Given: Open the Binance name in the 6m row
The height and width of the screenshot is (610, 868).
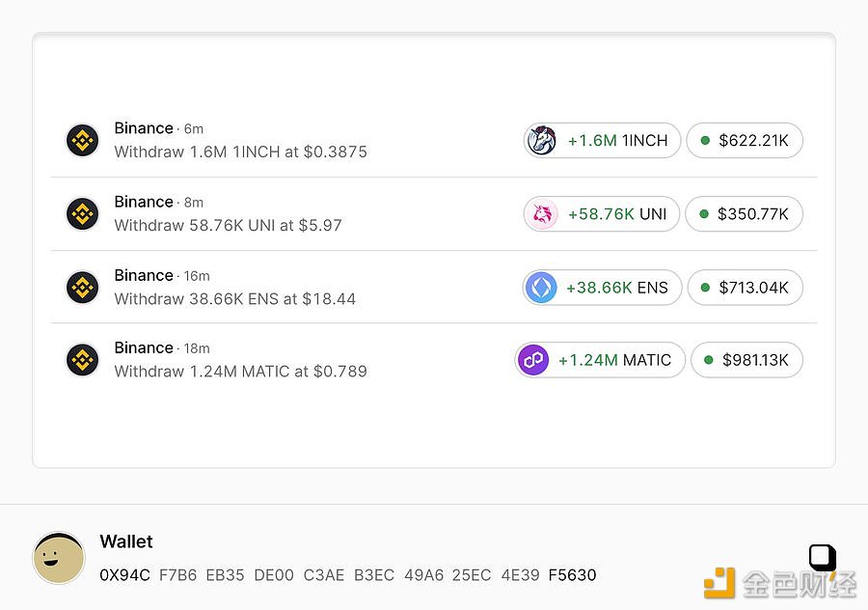Looking at the screenshot, I should click(x=144, y=128).
